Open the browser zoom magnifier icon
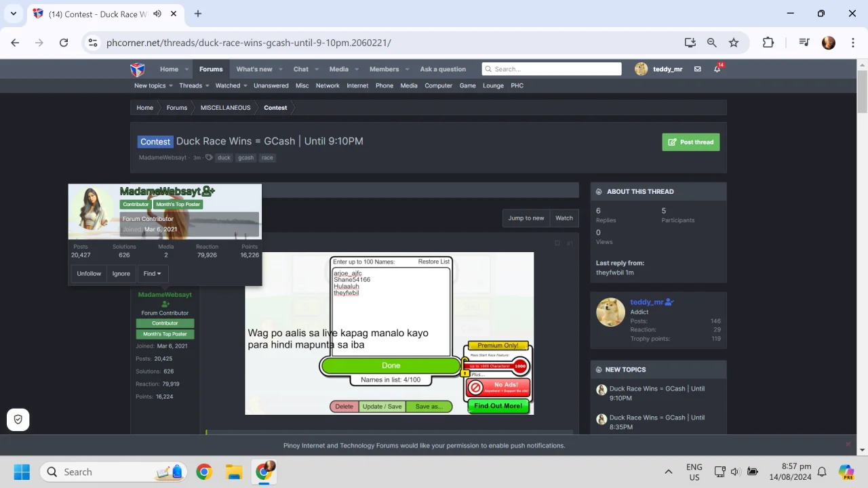The height and width of the screenshot is (488, 868). (x=712, y=43)
